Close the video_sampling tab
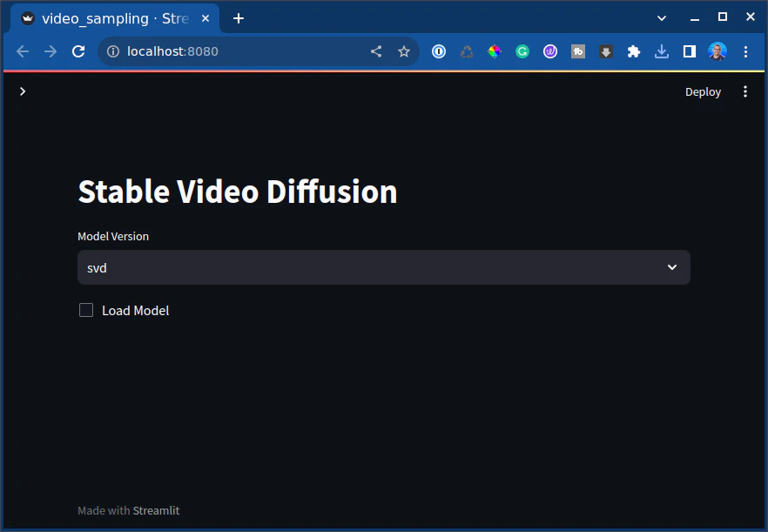Image resolution: width=768 pixels, height=532 pixels. (205, 18)
